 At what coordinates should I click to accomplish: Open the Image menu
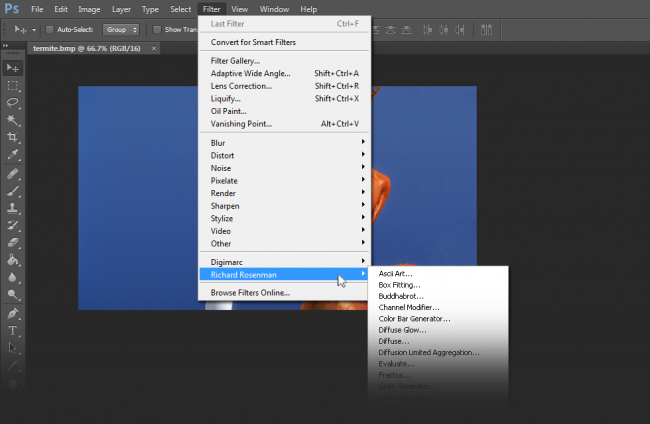pyautogui.click(x=89, y=9)
